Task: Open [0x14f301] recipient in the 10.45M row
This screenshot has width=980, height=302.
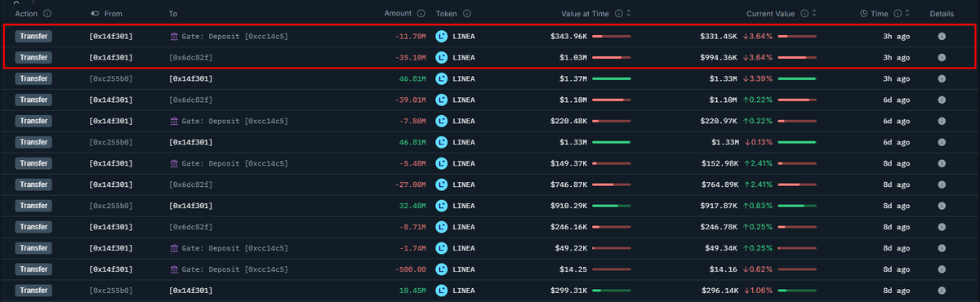Action: point(190,291)
